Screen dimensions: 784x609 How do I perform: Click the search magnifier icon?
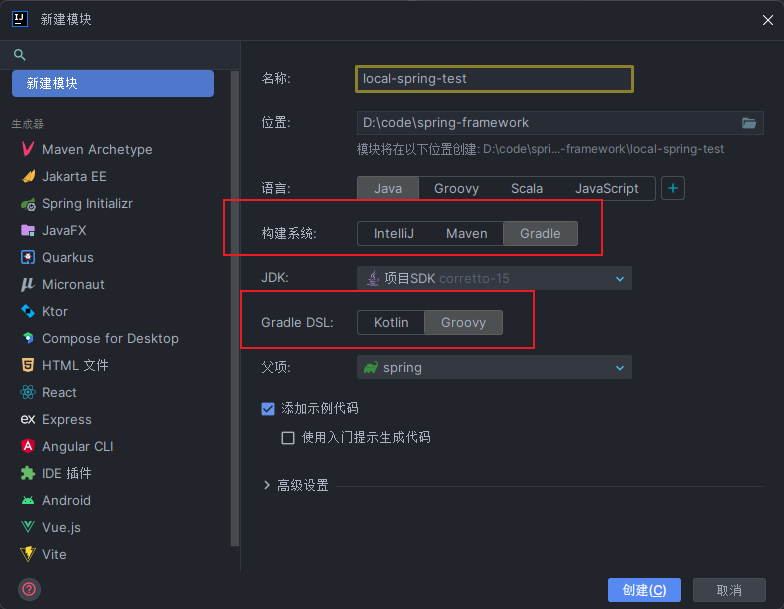pos(20,54)
